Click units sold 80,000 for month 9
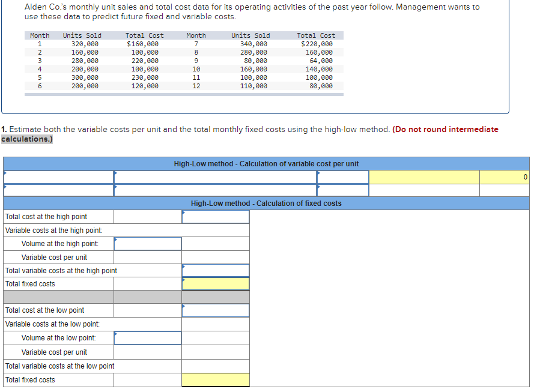 coord(256,61)
